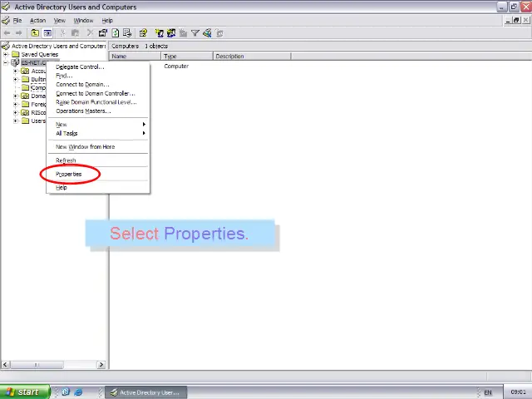Sort by the Type column header
This screenshot has width=532, height=399.
(187, 57)
